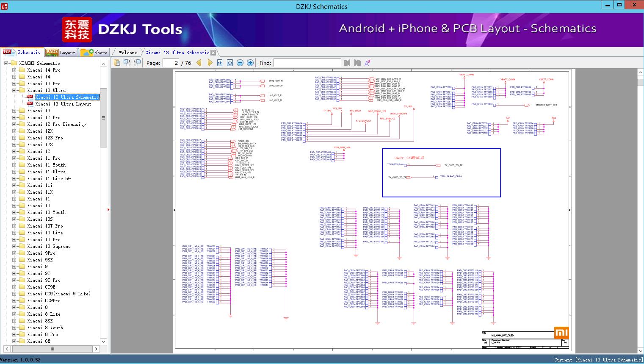Viewport: 644px width, 364px height.
Task: Click the Page number input field
Action: pos(171,63)
